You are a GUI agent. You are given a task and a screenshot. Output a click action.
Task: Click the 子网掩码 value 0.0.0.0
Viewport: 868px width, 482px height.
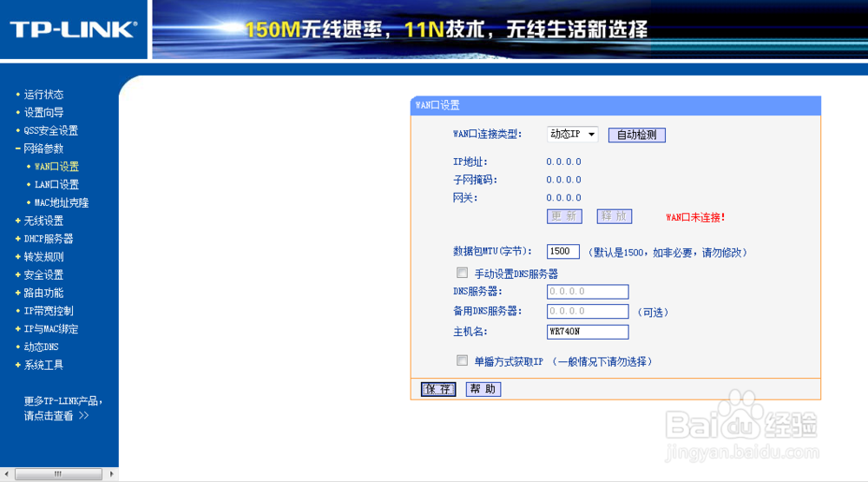(x=563, y=180)
